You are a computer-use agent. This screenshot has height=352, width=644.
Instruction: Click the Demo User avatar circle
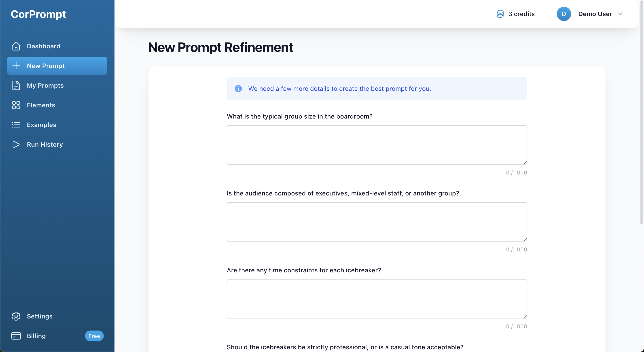tap(564, 14)
